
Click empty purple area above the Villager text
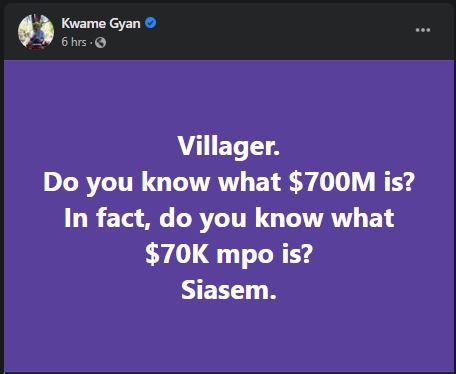tap(229, 97)
